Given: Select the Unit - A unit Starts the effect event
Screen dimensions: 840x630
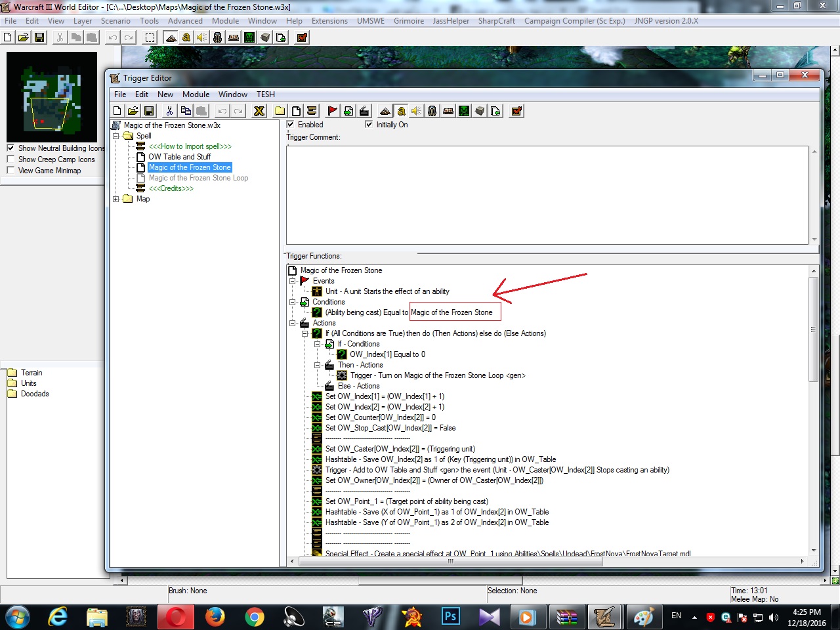Looking at the screenshot, I should pyautogui.click(x=387, y=291).
